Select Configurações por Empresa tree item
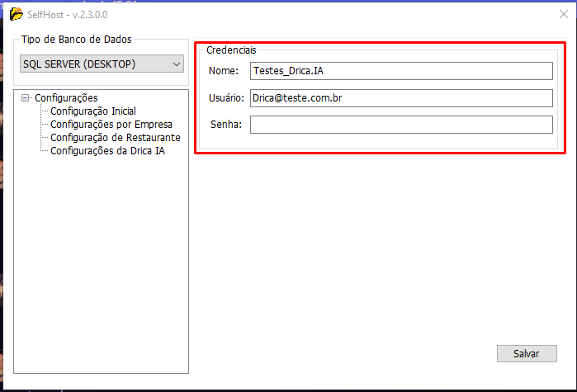 [111, 125]
